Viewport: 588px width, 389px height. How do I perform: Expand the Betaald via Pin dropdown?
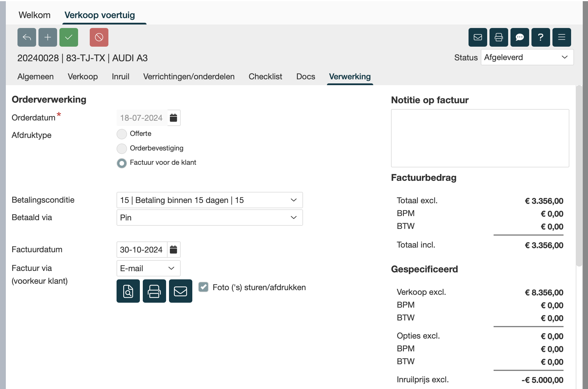210,218
